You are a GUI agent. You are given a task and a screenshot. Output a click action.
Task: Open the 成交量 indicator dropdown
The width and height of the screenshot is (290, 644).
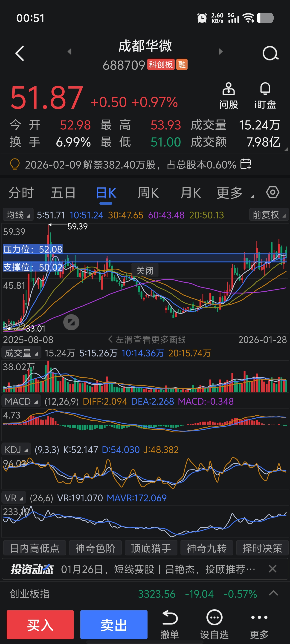[x=21, y=353]
